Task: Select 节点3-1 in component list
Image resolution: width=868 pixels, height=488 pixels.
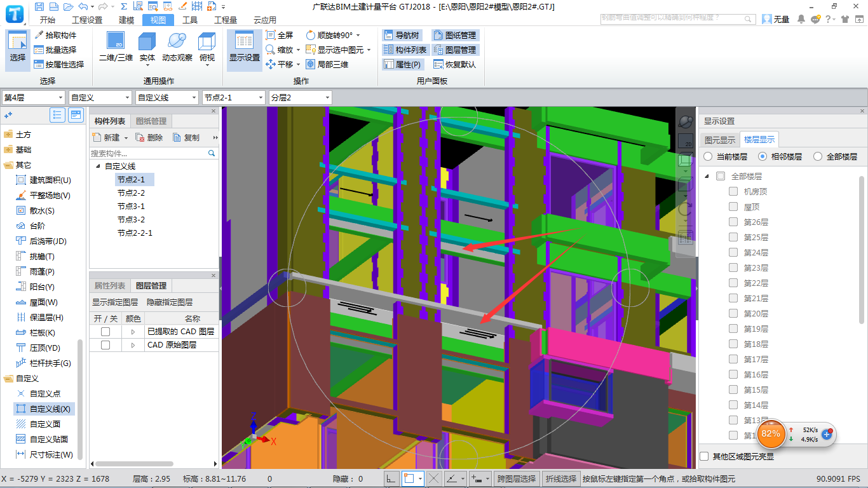Action: 131,207
